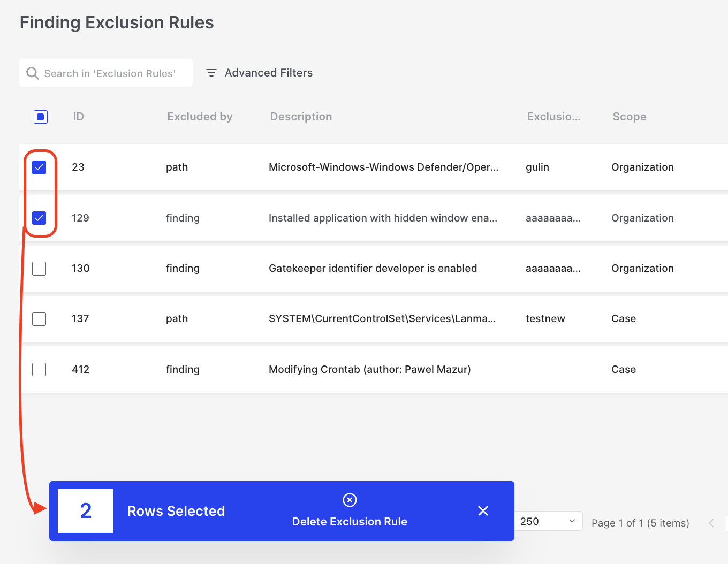The width and height of the screenshot is (728, 564).
Task: Open the Modifying Crontab rule row
Action: click(x=369, y=369)
